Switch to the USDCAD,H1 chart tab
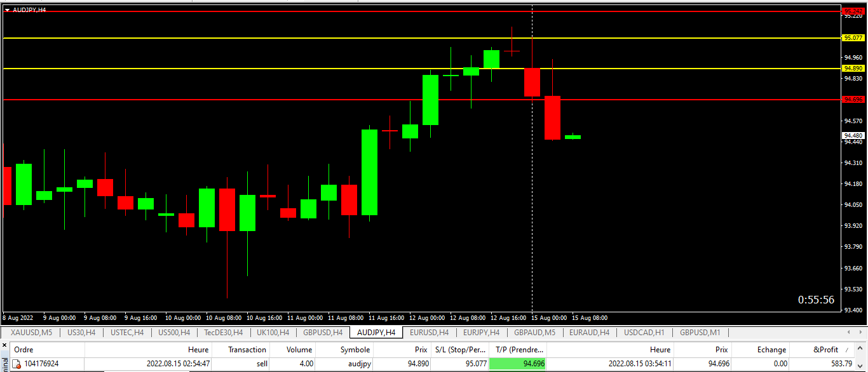 coord(644,332)
